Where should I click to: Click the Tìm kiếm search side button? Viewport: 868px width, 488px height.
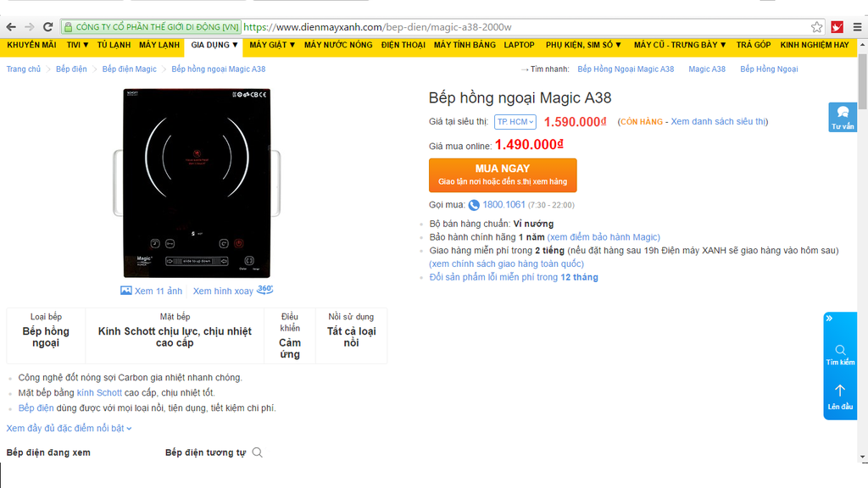[840, 355]
